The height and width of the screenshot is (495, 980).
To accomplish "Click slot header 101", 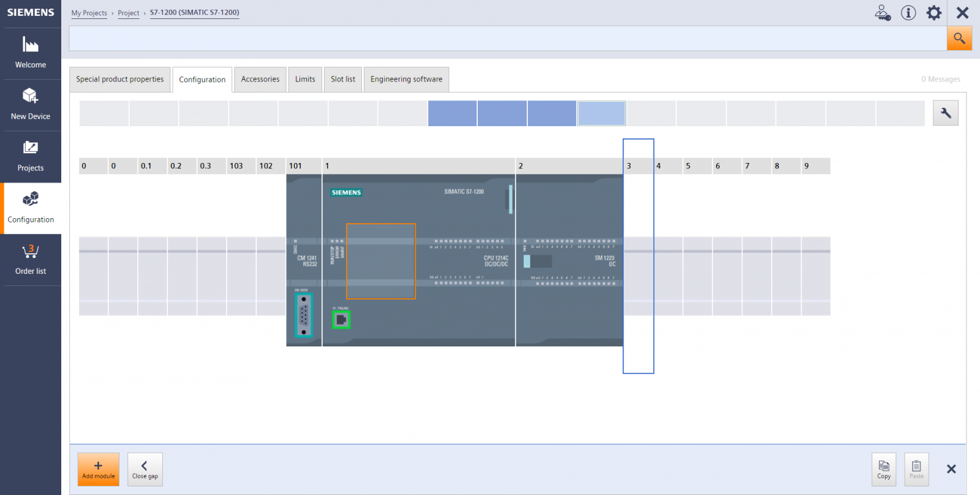I will [304, 166].
